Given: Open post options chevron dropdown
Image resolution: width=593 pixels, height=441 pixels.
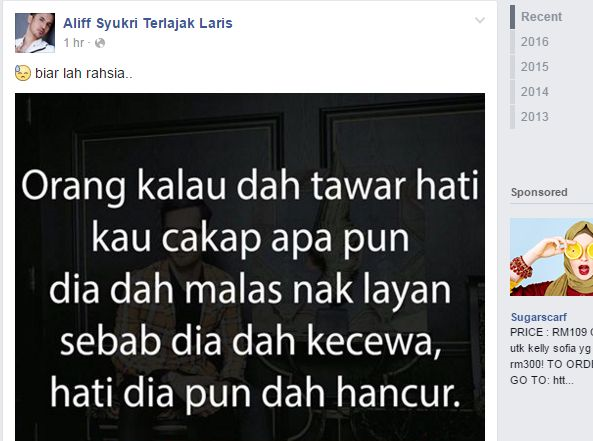Looking at the screenshot, I should 480,20.
